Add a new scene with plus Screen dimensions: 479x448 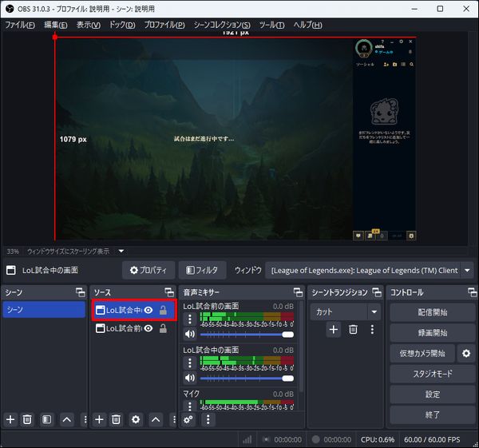(10, 419)
